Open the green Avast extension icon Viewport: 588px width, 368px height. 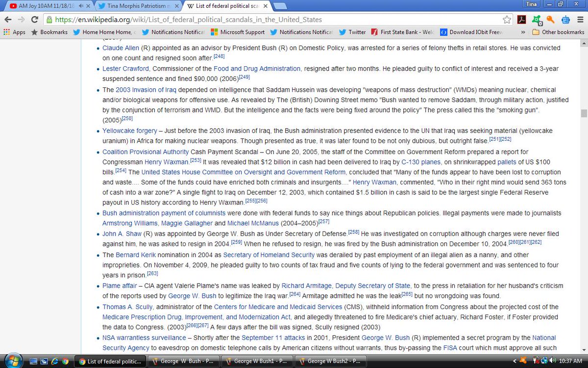pyautogui.click(x=537, y=20)
